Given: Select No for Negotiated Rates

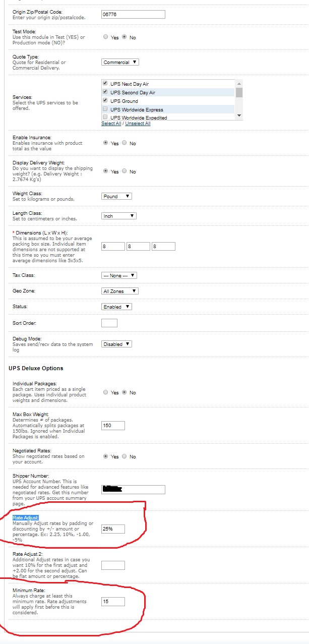Looking at the screenshot, I should point(125,456).
